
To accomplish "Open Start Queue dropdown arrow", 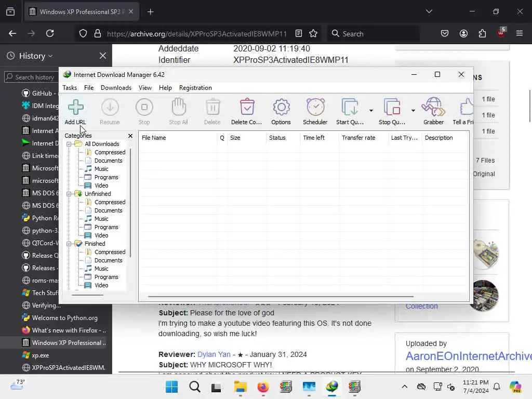I will pos(371,111).
